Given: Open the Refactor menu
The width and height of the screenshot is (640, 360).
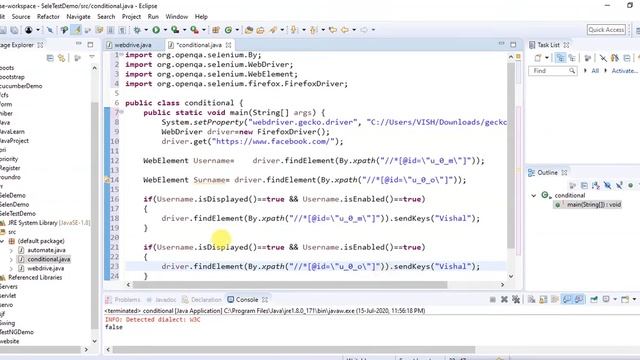Looking at the screenshot, I should coord(48,17).
